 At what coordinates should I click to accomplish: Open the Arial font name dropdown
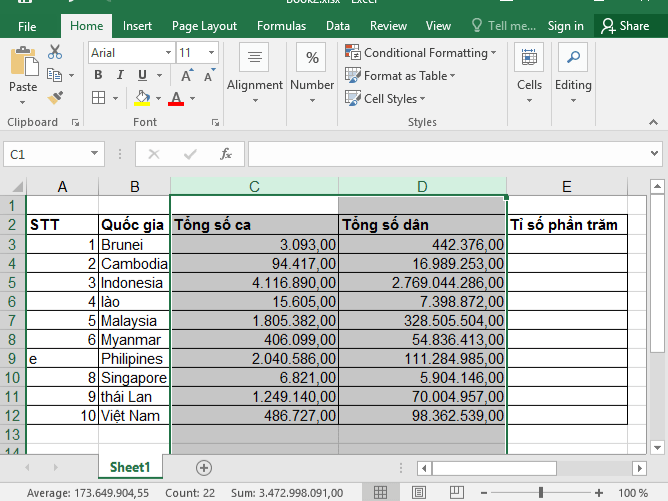pyautogui.click(x=168, y=52)
